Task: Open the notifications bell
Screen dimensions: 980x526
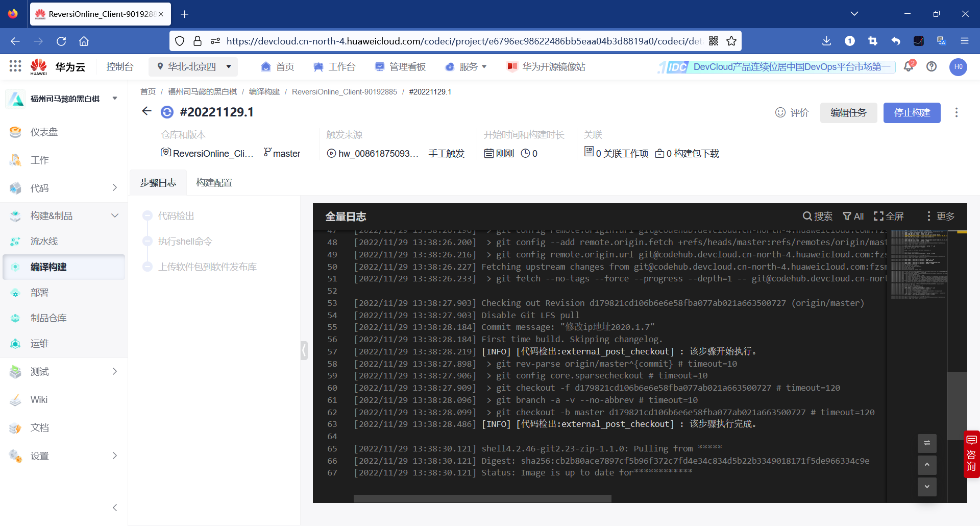Action: 909,66
